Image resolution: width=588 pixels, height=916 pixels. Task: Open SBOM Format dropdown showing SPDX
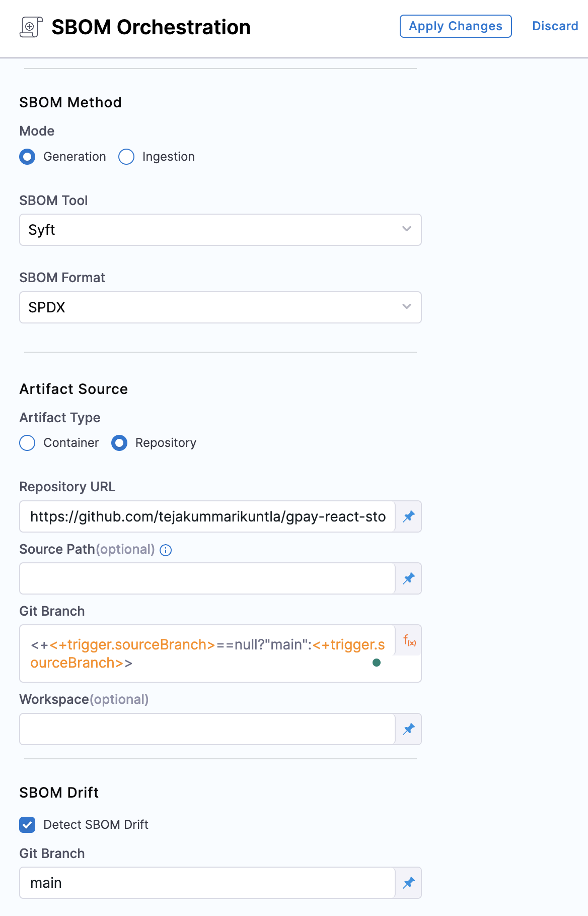(x=220, y=307)
